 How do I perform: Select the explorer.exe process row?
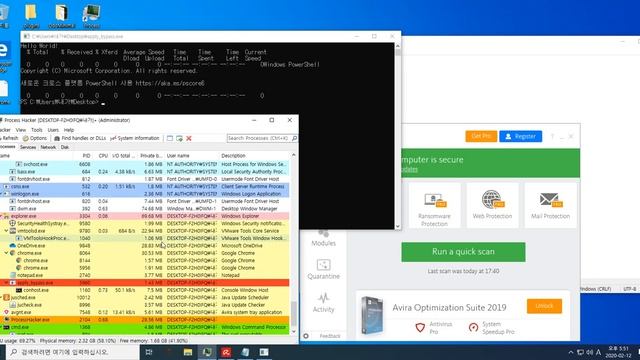pos(144,216)
